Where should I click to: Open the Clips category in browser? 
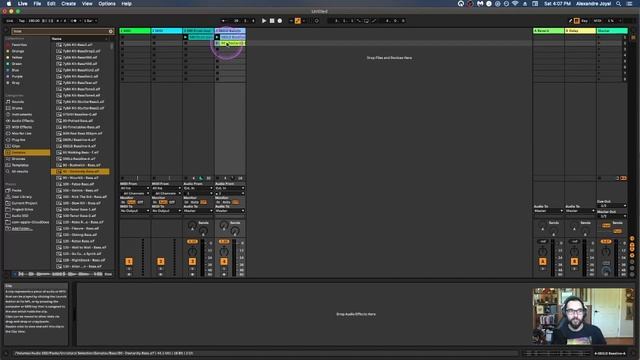tap(16, 146)
